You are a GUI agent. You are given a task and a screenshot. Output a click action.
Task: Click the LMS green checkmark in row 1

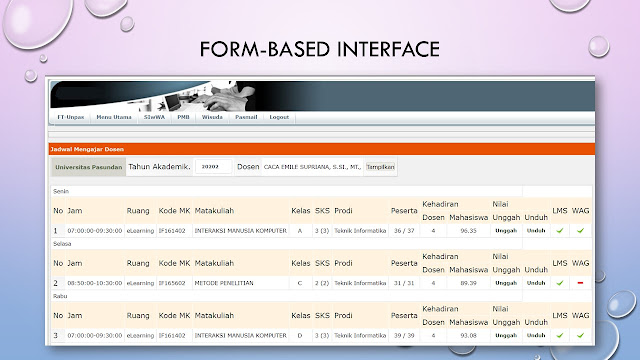(x=560, y=231)
